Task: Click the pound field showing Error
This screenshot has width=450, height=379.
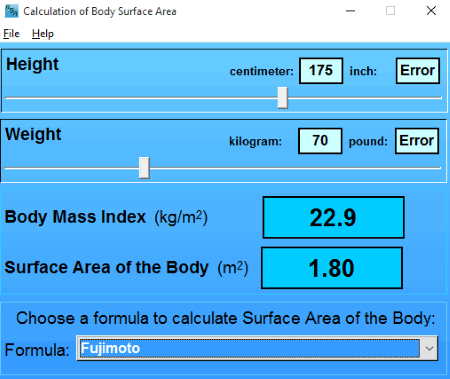Action: (x=417, y=141)
